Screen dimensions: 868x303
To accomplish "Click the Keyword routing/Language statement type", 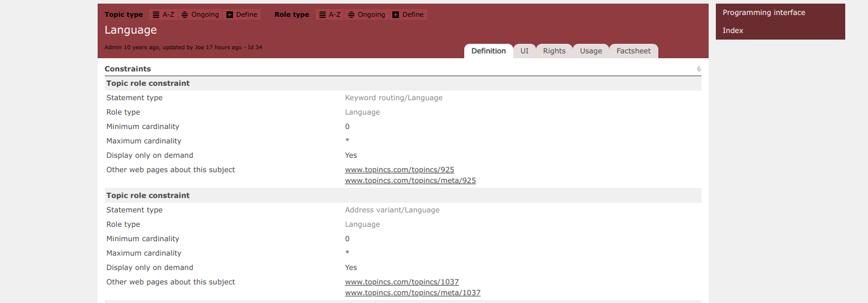I will point(394,98).
